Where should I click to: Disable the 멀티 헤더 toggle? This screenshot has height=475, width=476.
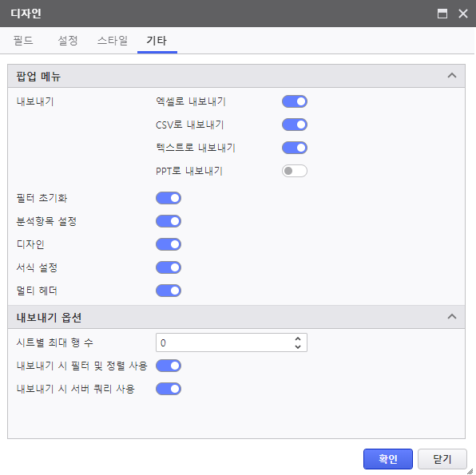click(x=169, y=291)
